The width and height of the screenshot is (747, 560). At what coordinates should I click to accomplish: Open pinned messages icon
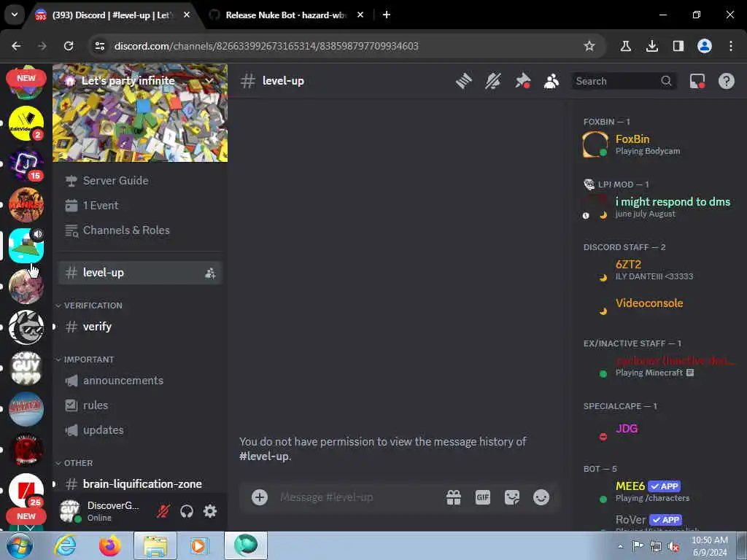point(522,81)
